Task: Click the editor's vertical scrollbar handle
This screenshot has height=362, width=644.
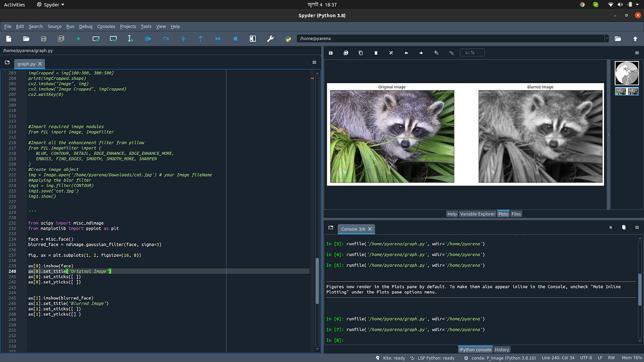Action: pos(316,280)
